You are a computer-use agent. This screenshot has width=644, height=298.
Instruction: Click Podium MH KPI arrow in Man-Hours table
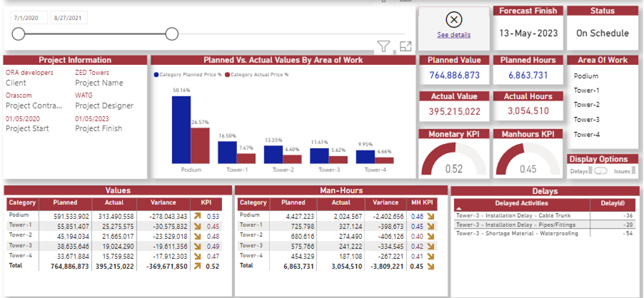[x=431, y=215]
